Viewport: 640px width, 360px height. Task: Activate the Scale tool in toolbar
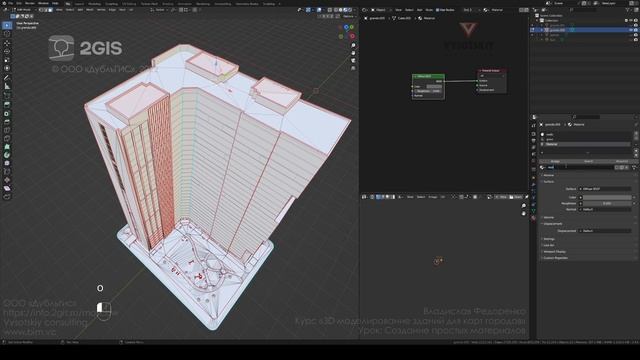(x=7, y=60)
